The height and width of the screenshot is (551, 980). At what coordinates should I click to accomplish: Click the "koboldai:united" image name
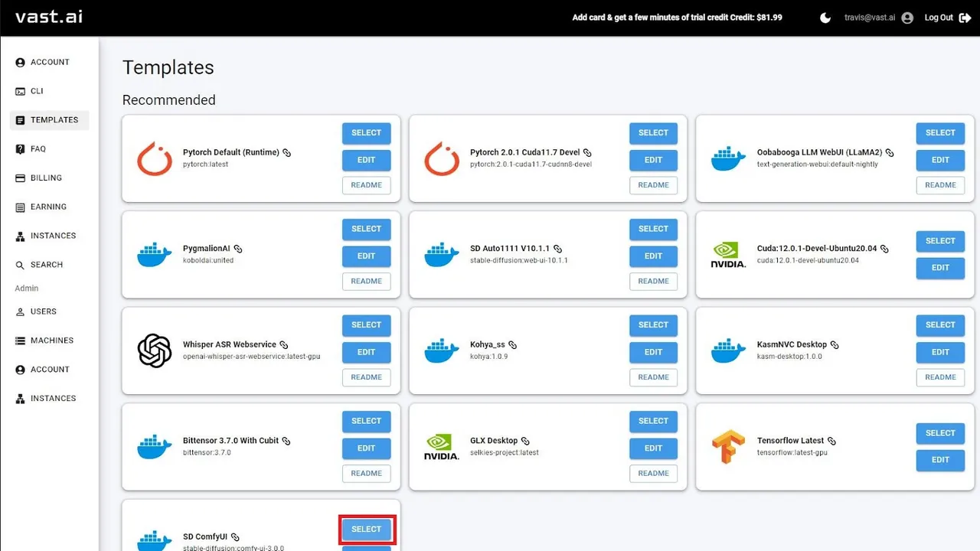pyautogui.click(x=208, y=260)
